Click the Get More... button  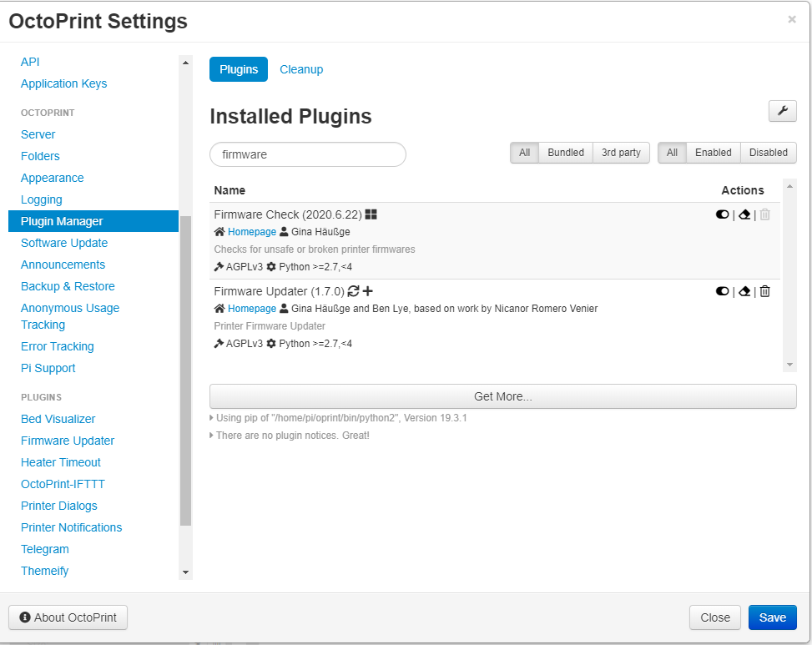point(503,396)
